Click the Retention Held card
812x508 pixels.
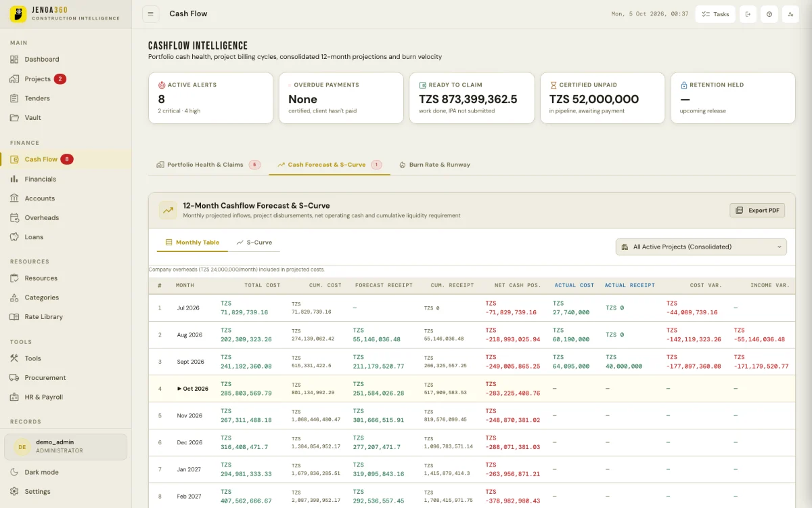point(733,98)
